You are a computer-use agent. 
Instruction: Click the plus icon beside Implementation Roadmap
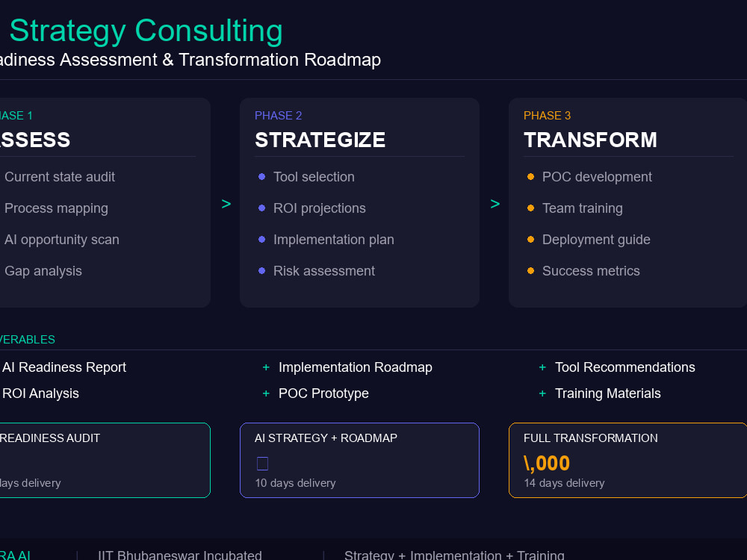click(x=266, y=367)
